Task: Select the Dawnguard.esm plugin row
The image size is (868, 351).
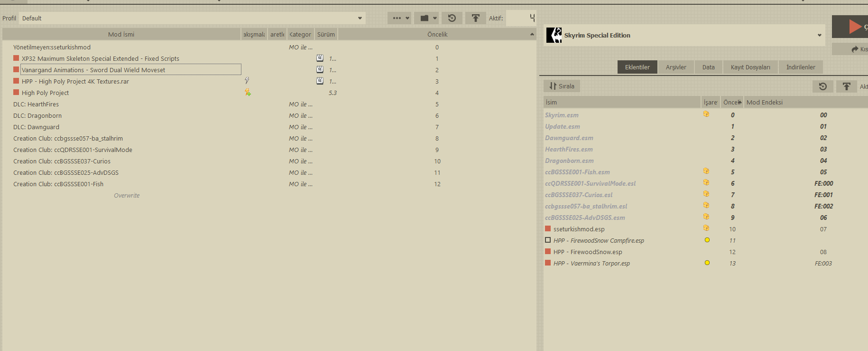Action: point(706,138)
